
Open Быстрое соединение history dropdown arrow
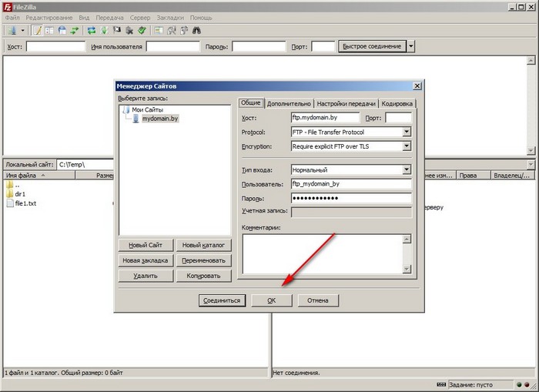tap(411, 46)
